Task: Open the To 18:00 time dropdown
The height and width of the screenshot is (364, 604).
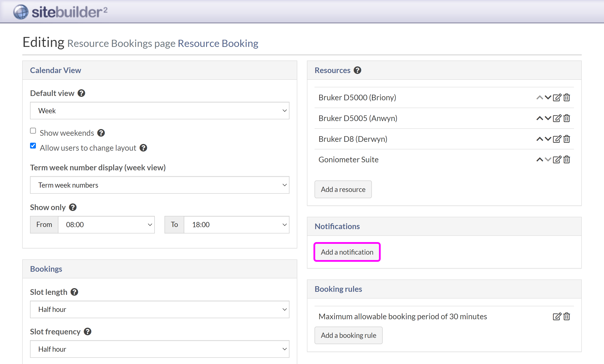Action: (236, 225)
